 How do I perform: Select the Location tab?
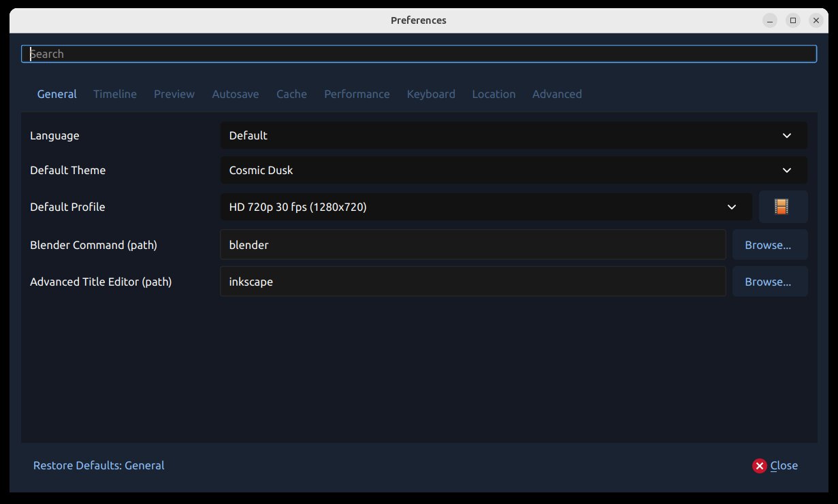pyautogui.click(x=494, y=94)
